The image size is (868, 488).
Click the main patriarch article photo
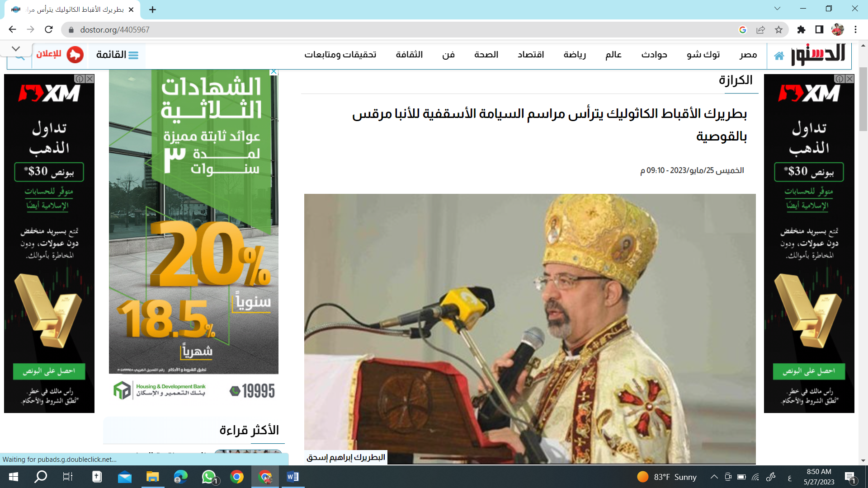pyautogui.click(x=530, y=328)
